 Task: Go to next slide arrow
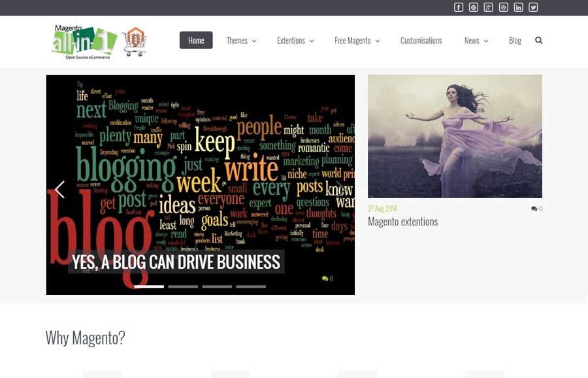coord(340,189)
